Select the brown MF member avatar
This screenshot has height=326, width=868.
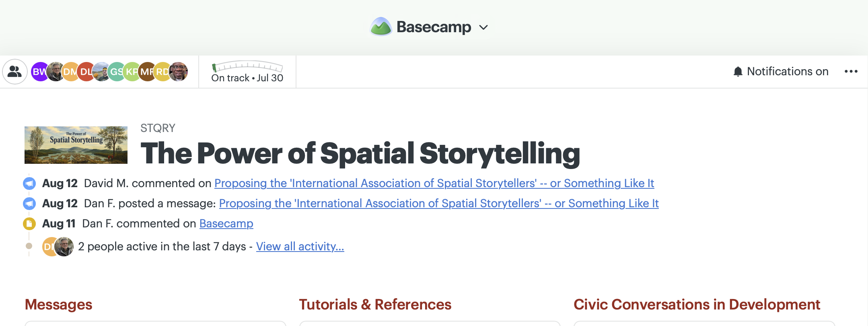click(146, 72)
